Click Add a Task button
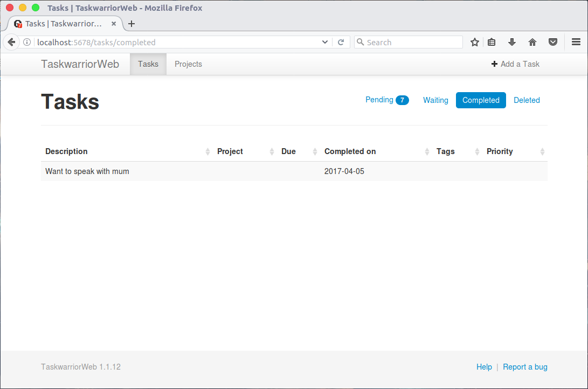 [x=515, y=64]
